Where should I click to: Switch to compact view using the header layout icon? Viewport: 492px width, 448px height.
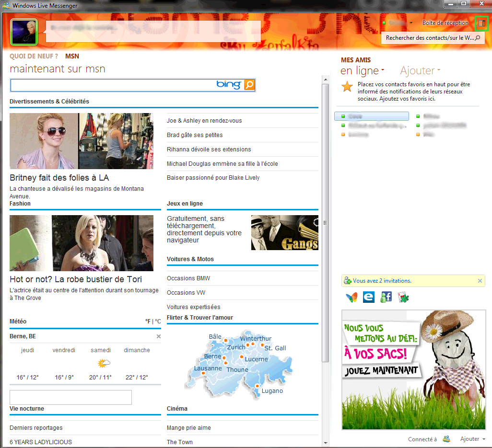click(481, 23)
